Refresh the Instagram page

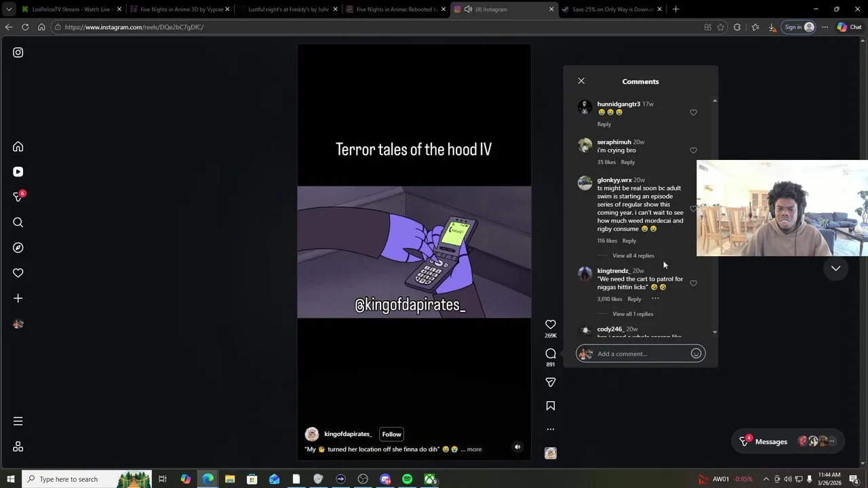(25, 27)
